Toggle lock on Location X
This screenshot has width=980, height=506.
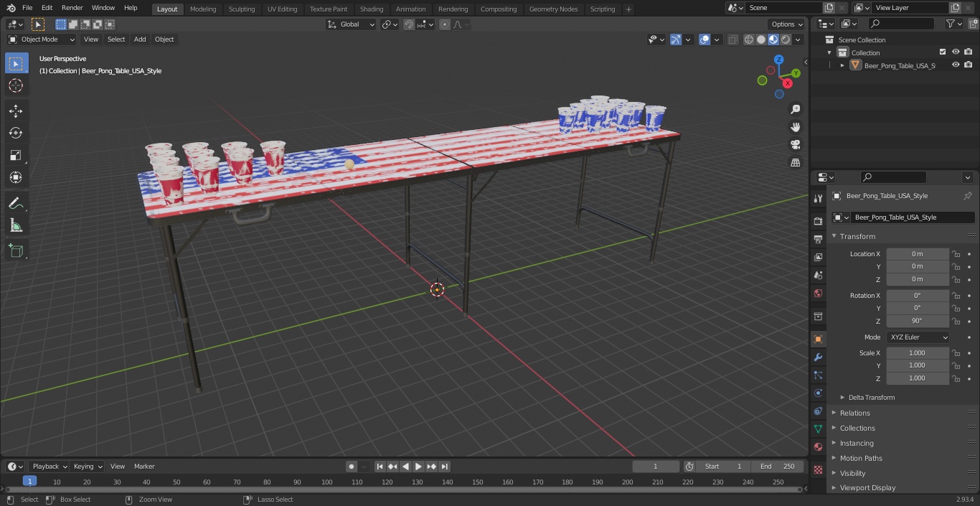956,253
